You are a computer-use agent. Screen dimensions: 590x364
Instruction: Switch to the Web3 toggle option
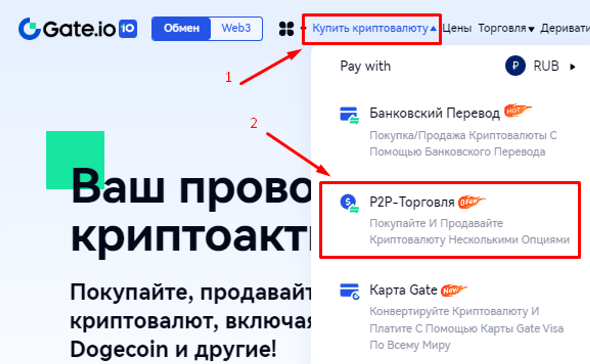coord(236,28)
